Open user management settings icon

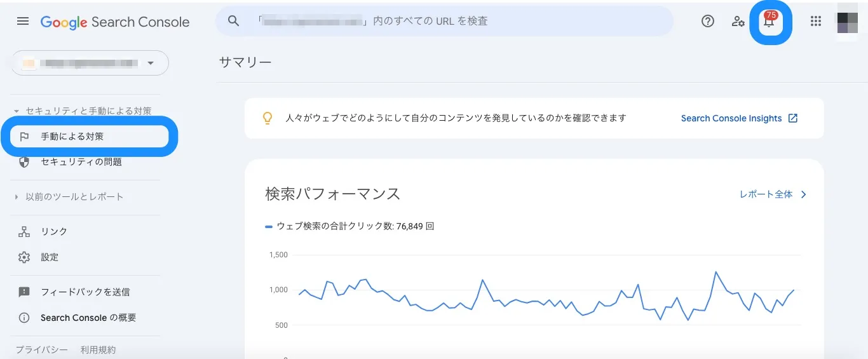point(738,21)
